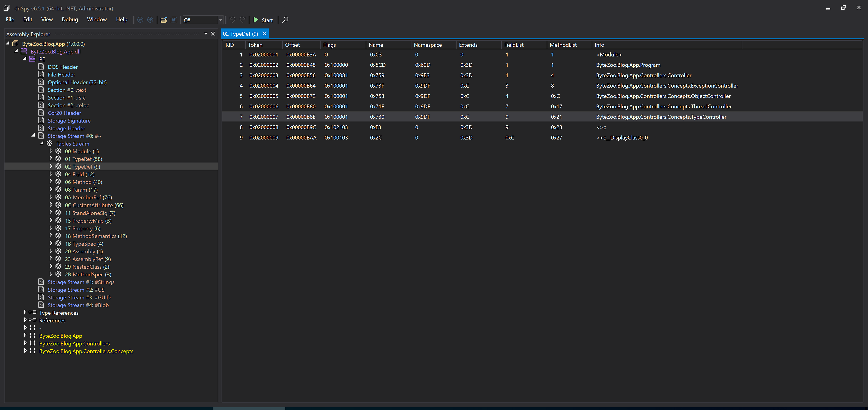Close the Assembly Explorer panel
This screenshot has width=868, height=410.
pos(213,34)
